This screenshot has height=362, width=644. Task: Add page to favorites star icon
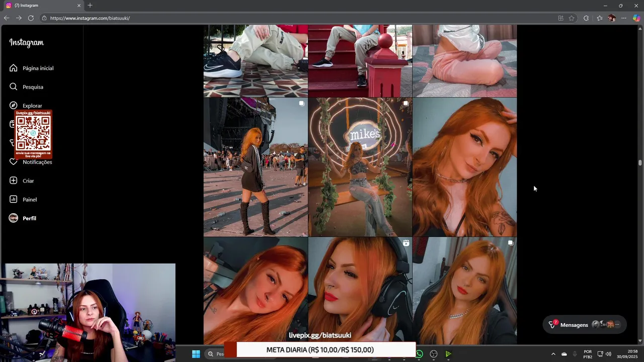572,18
